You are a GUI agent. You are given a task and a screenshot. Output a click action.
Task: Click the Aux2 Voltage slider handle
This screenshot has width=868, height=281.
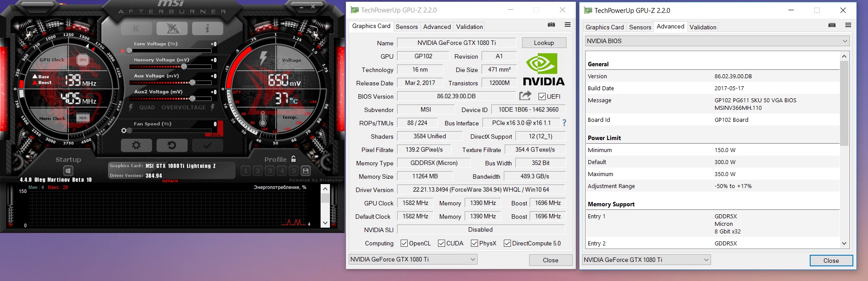click(x=192, y=99)
